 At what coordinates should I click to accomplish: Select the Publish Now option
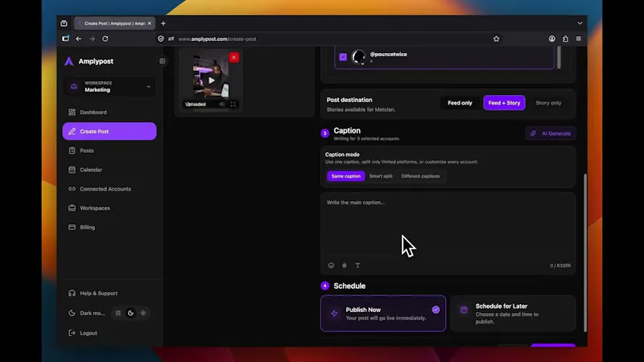tap(383, 314)
